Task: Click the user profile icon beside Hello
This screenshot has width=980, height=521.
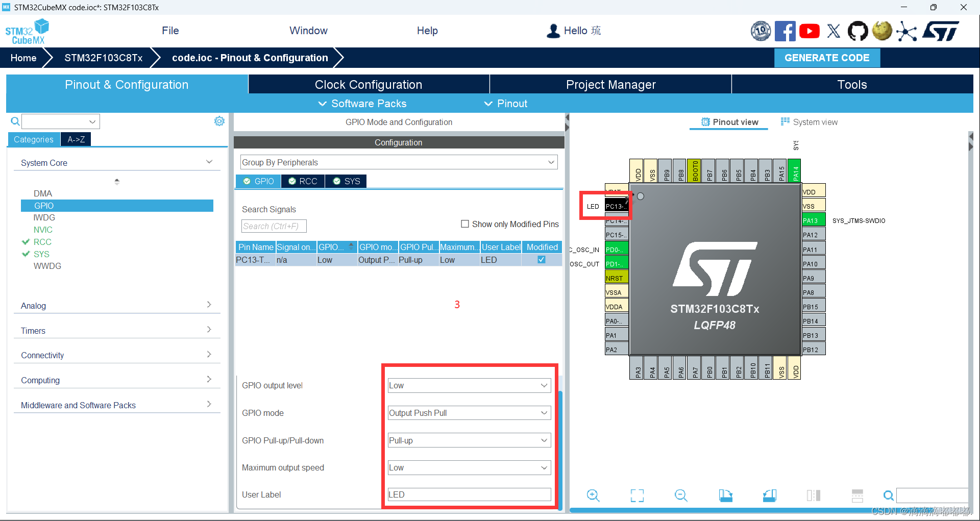Action: pos(553,31)
